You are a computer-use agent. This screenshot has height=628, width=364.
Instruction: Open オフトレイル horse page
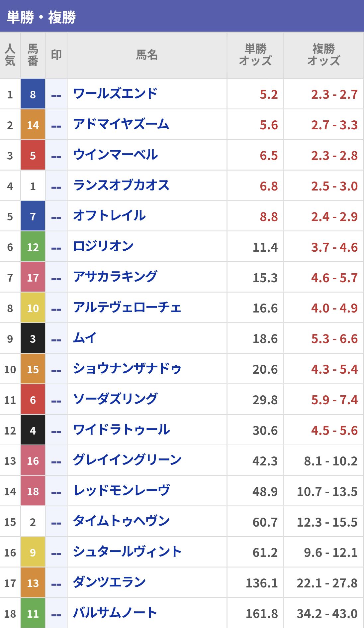109,216
